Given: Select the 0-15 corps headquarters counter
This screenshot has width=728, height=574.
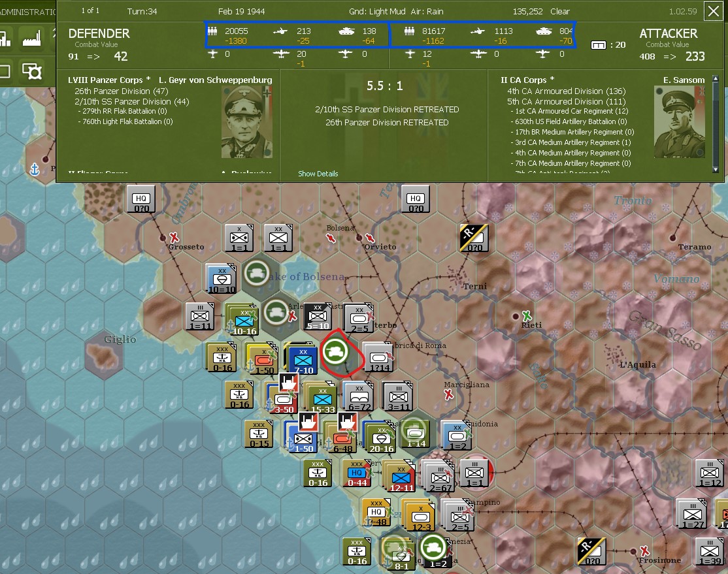Looking at the screenshot, I should [259, 434].
